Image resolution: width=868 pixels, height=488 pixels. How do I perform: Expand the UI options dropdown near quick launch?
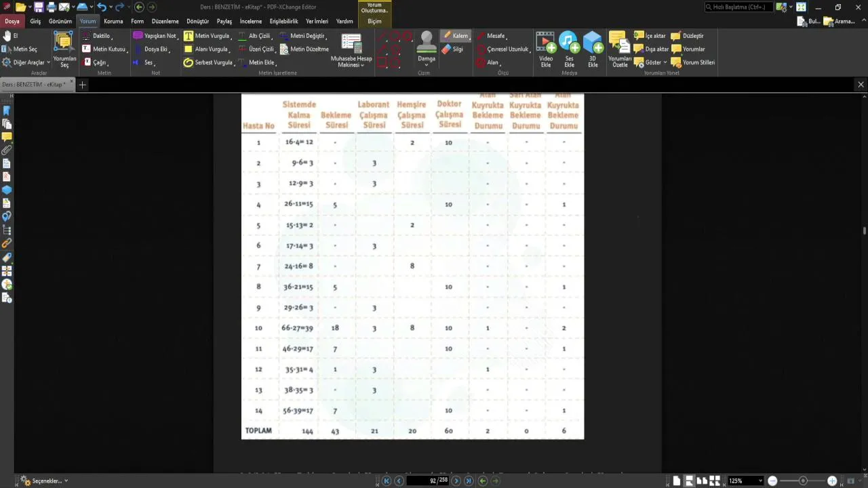coord(791,7)
